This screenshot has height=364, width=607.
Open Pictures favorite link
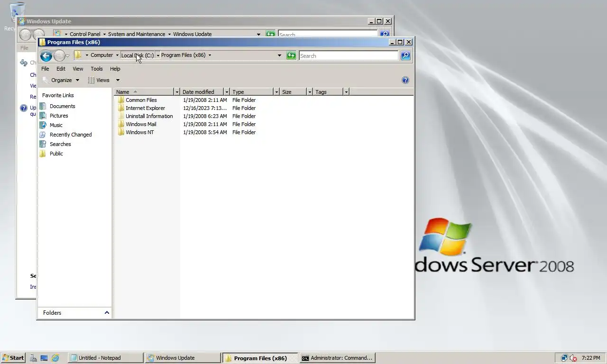coord(59,116)
